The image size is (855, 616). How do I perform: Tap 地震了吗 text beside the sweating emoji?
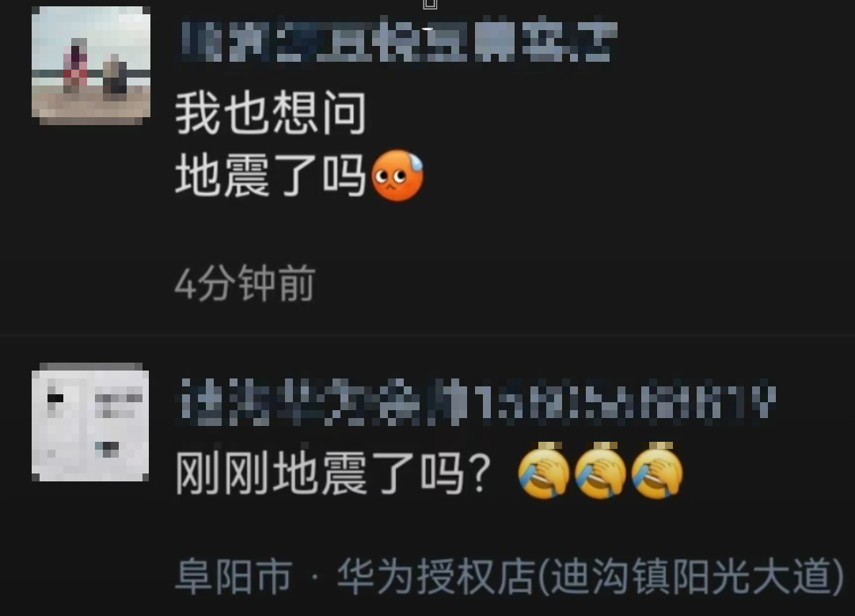[x=271, y=175]
